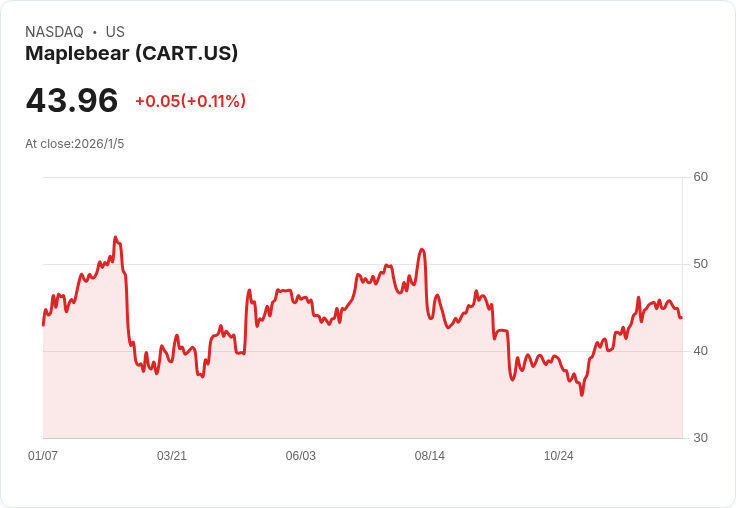Click the 50 price level axis label
The image size is (736, 508).
[x=700, y=264]
